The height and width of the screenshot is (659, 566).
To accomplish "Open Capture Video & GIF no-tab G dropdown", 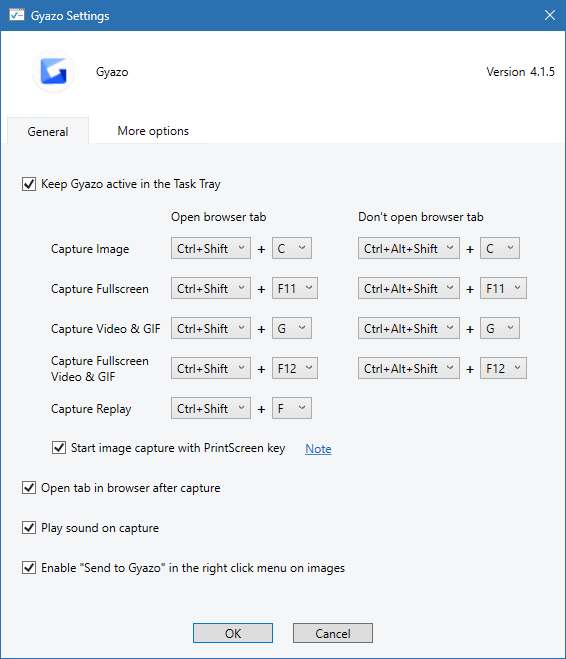I will (x=500, y=328).
